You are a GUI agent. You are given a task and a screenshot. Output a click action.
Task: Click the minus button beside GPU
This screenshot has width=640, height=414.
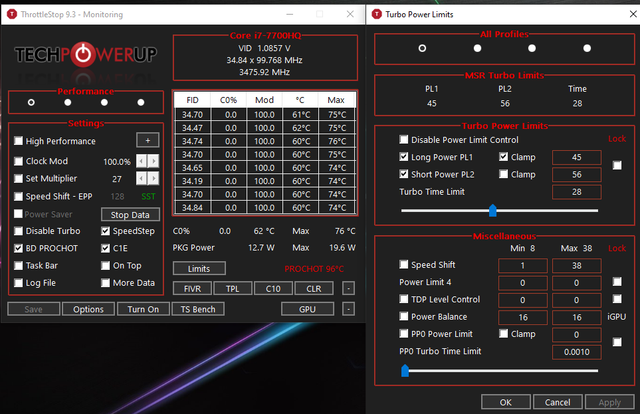click(348, 309)
